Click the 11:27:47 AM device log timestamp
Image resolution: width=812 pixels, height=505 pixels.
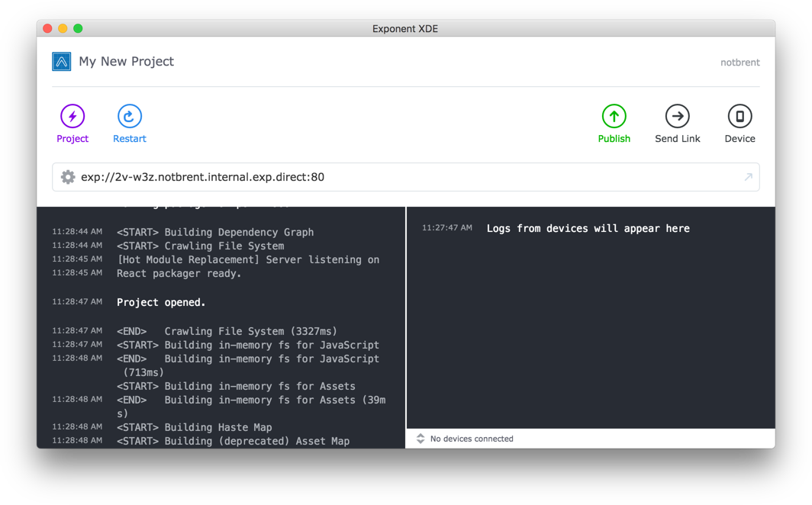tap(447, 227)
